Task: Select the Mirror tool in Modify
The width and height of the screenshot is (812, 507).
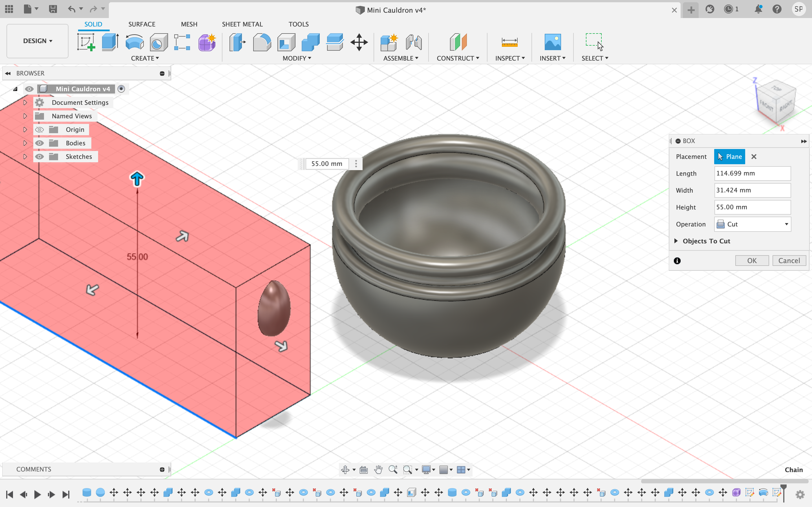Action: coord(297,58)
